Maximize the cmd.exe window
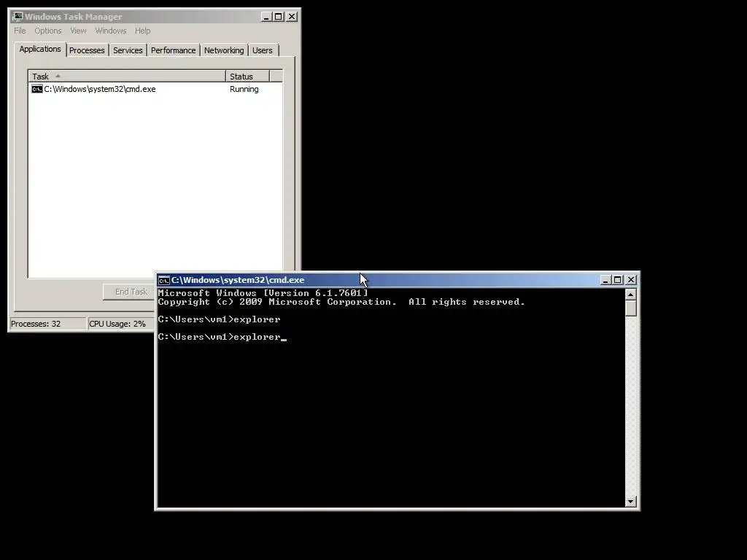This screenshot has height=560, width=747. (x=617, y=280)
